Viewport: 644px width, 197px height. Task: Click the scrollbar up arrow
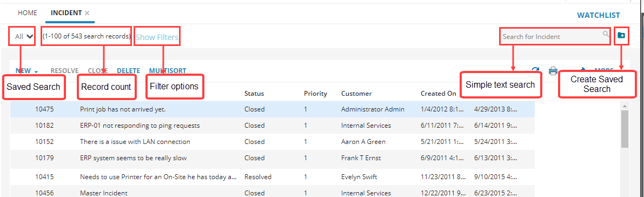(x=625, y=106)
